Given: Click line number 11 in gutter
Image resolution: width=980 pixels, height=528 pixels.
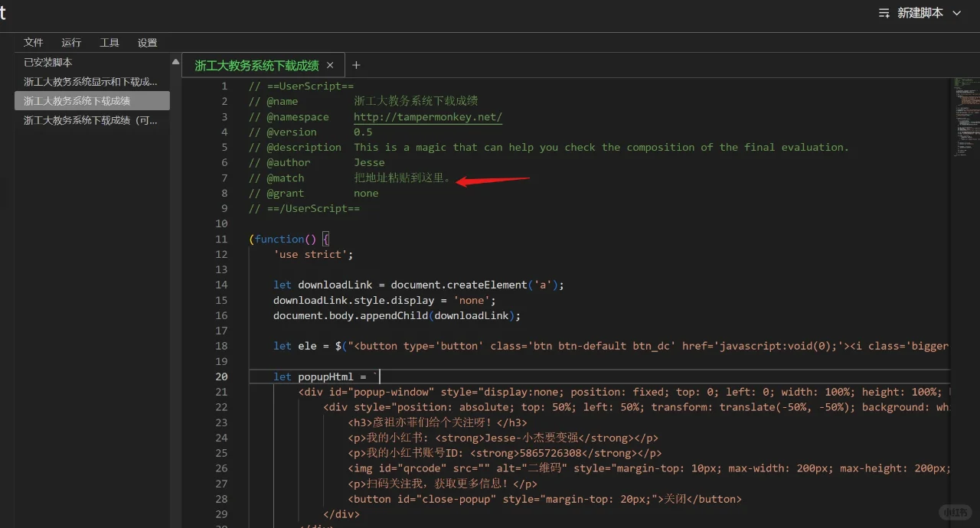Looking at the screenshot, I should 221,239.
